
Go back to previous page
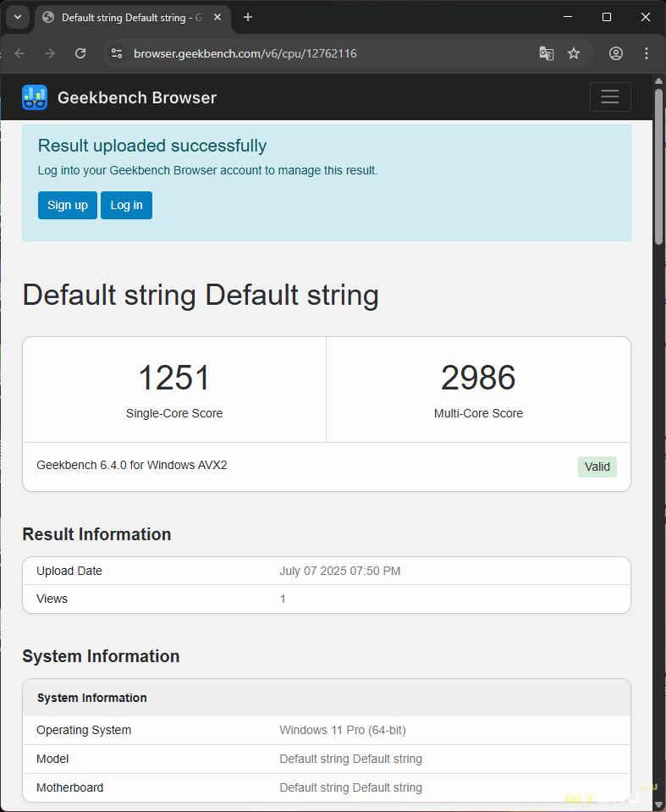19,53
